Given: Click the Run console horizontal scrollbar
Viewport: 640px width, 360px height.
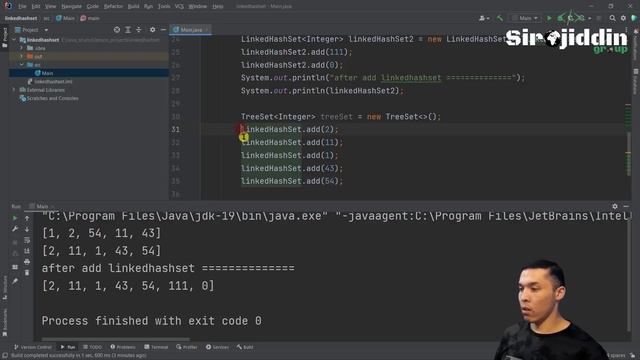Looking at the screenshot, I should tap(116, 339).
